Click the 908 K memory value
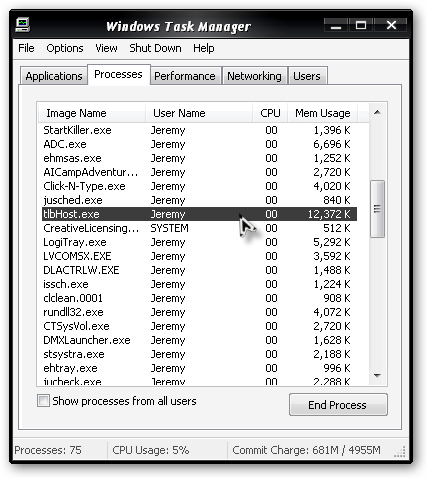Viewport: 427px width, 478px height. pyautogui.click(x=337, y=298)
